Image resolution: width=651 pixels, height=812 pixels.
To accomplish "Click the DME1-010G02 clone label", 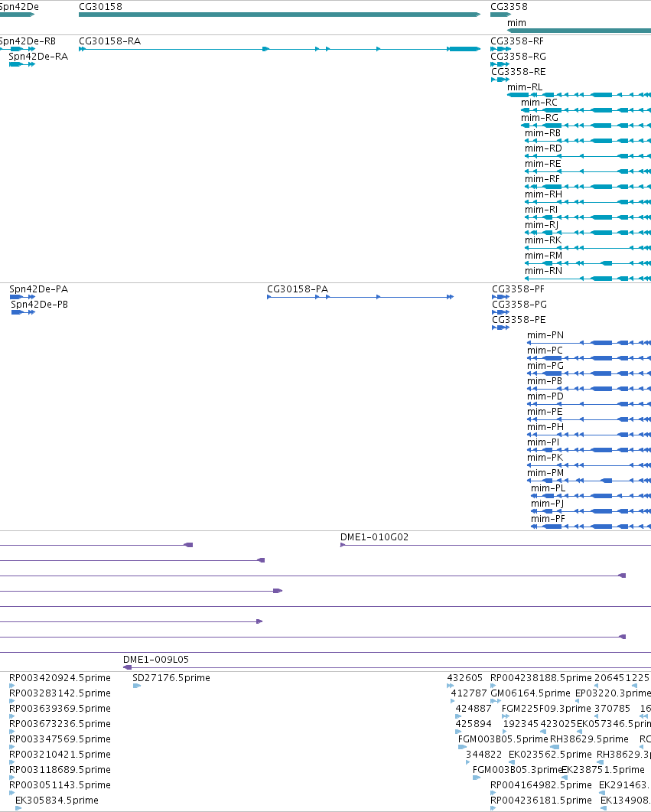I will click(374, 537).
